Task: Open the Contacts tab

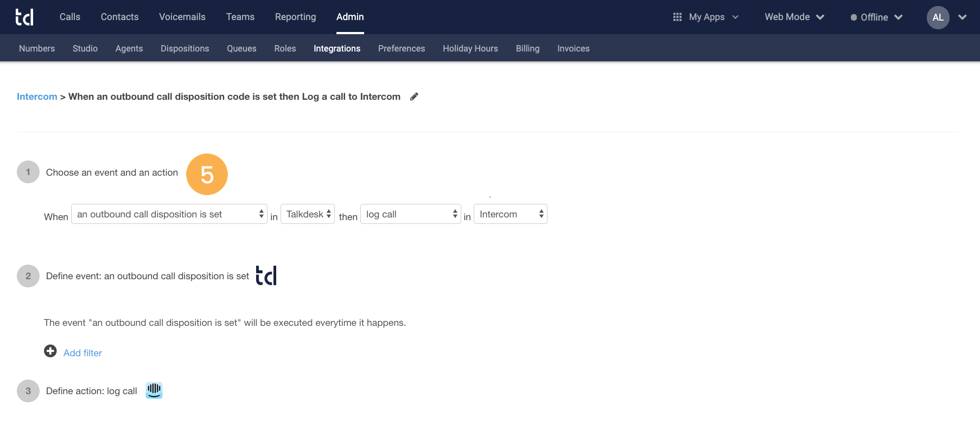Action: pyautogui.click(x=120, y=17)
